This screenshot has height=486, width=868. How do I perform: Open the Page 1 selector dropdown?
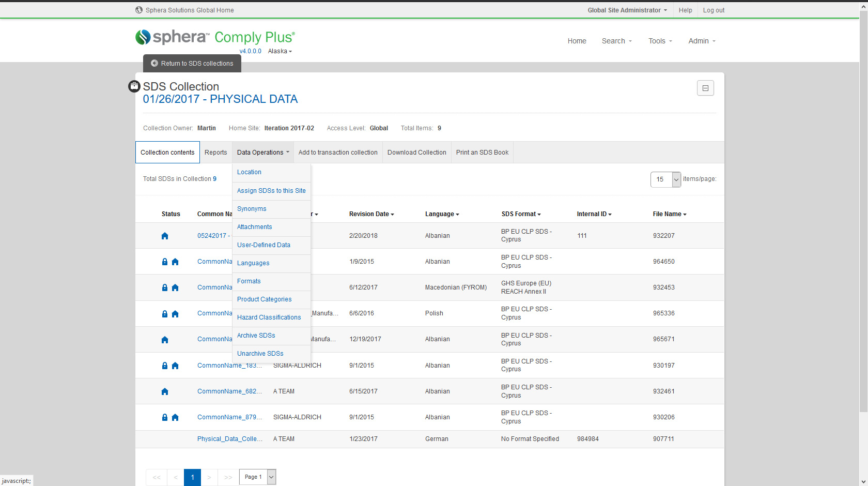tap(258, 477)
